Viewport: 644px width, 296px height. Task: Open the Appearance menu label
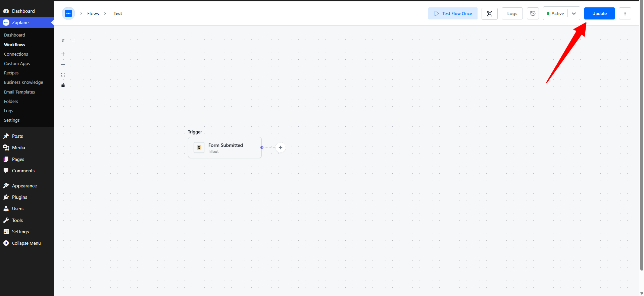(24, 186)
